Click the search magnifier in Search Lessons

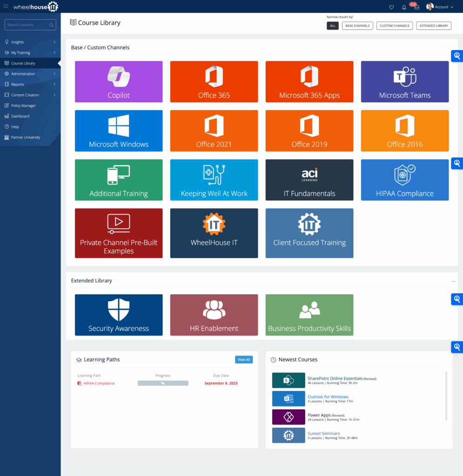click(51, 25)
